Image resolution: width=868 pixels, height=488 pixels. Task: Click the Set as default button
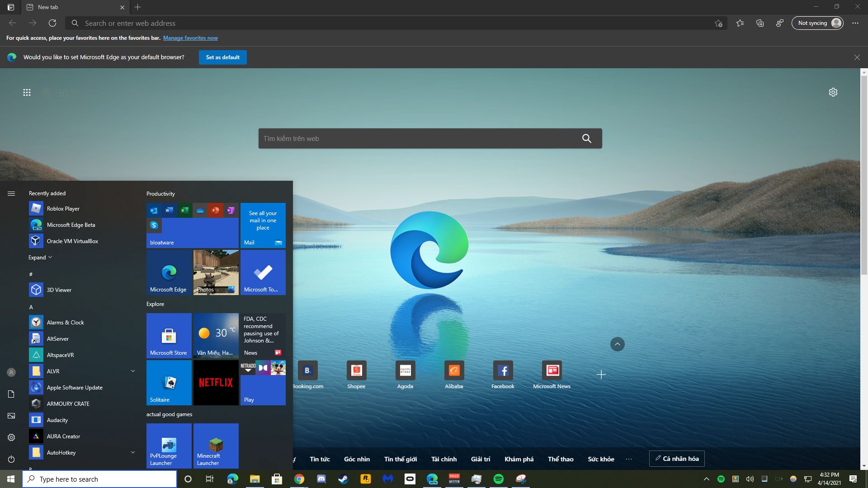pos(222,57)
